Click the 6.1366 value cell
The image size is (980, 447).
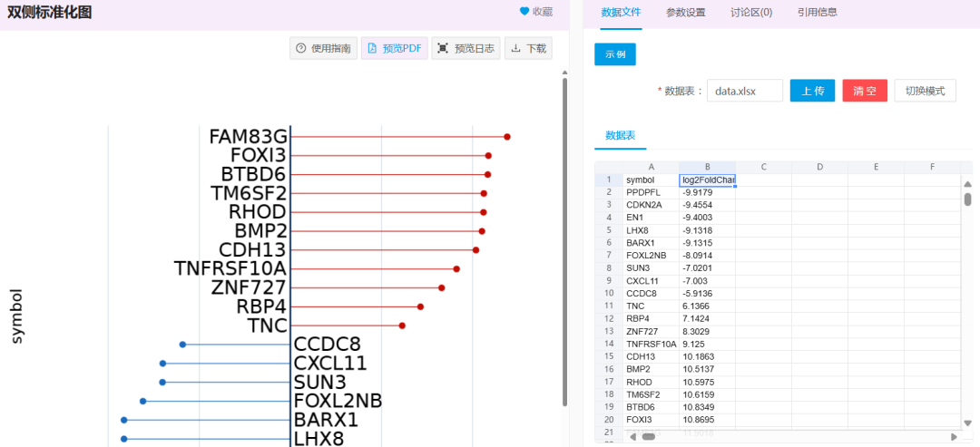(707, 306)
